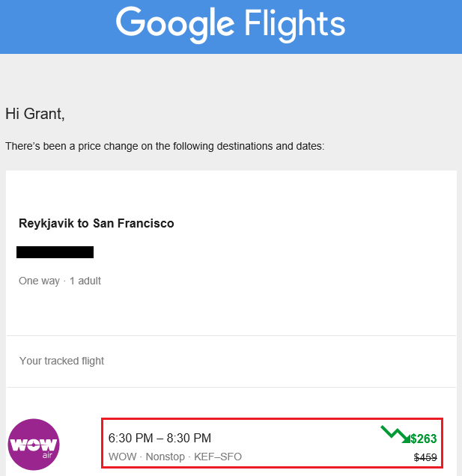Click the blacked-out date bar
Screen dimensions: 462x476
(x=55, y=252)
